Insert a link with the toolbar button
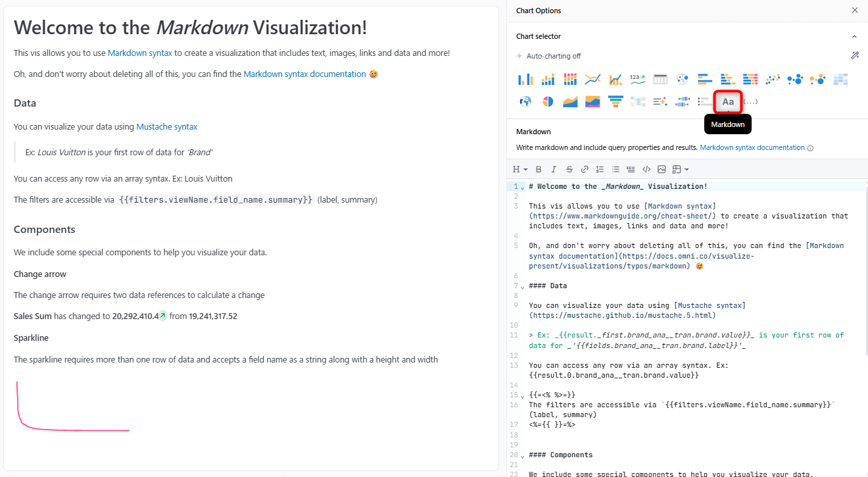Image resolution: width=868 pixels, height=477 pixels. tap(585, 169)
